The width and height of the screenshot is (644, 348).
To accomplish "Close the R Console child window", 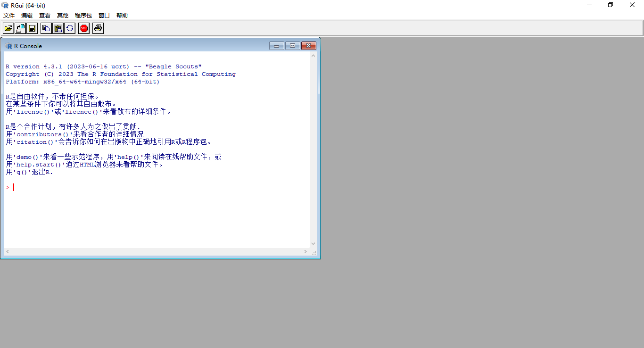I will (309, 46).
